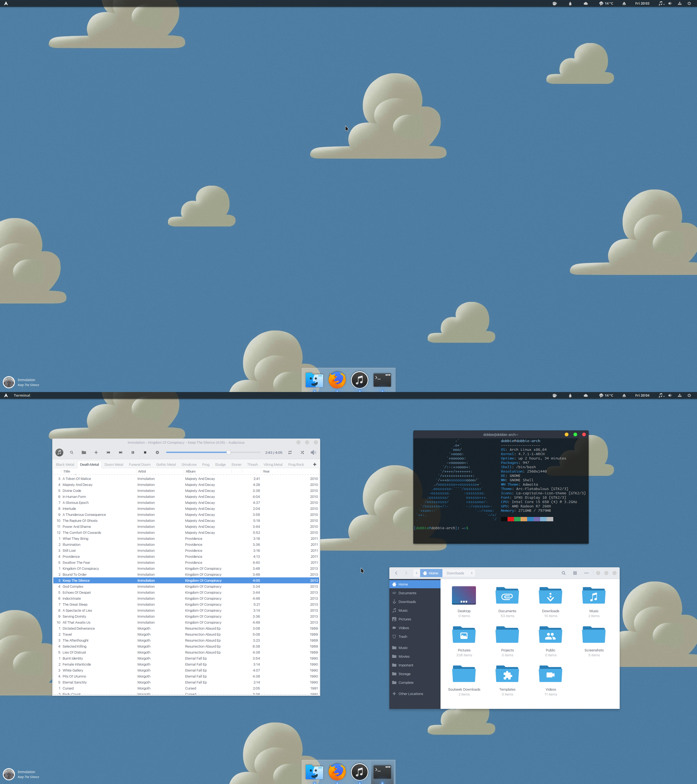Sort playlist by the Year column header
The width and height of the screenshot is (697, 784).
pos(290,471)
